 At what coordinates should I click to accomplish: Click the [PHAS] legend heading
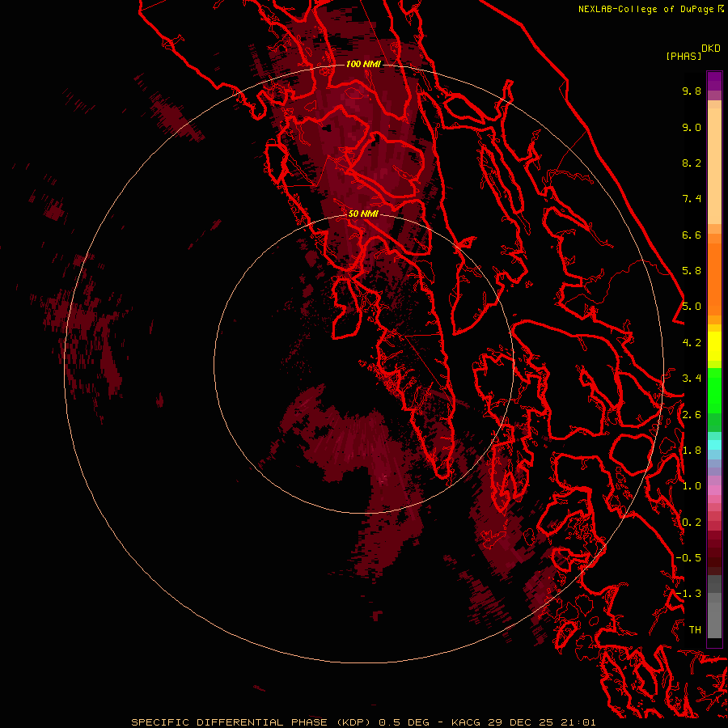click(x=684, y=56)
